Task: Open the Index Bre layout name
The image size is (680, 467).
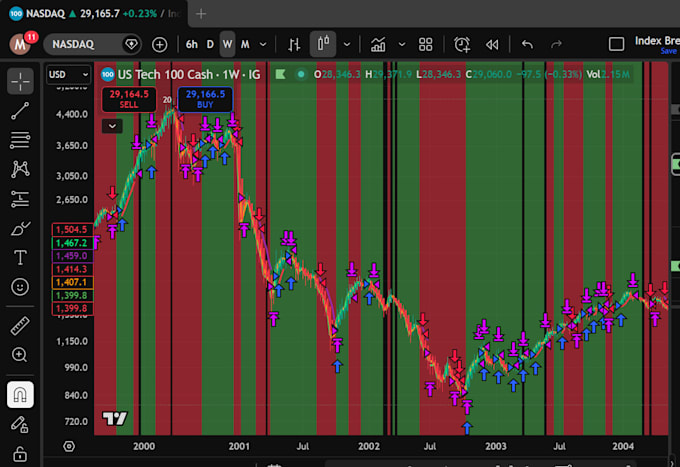Action: pyautogui.click(x=657, y=41)
